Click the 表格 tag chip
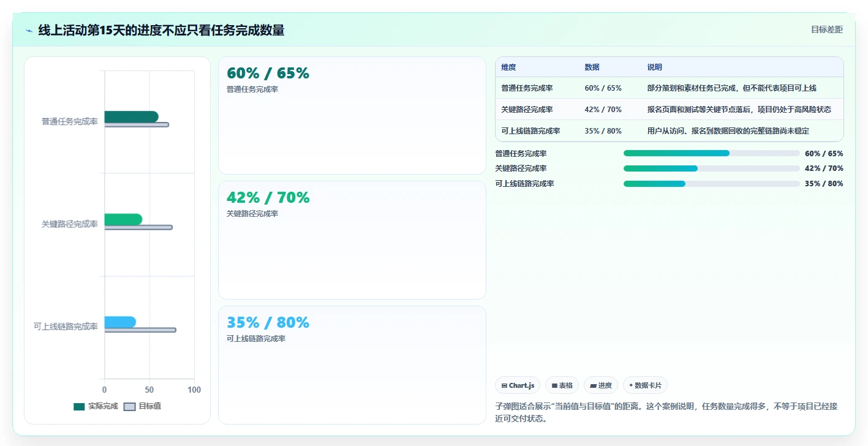The width and height of the screenshot is (868, 446). [562, 385]
